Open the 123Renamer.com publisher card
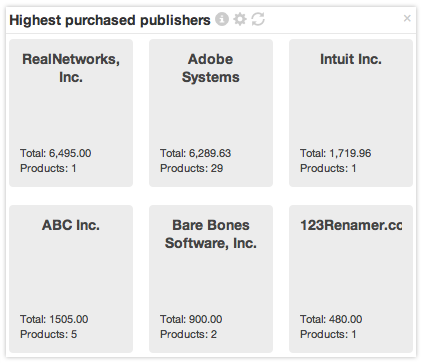 [351, 279]
